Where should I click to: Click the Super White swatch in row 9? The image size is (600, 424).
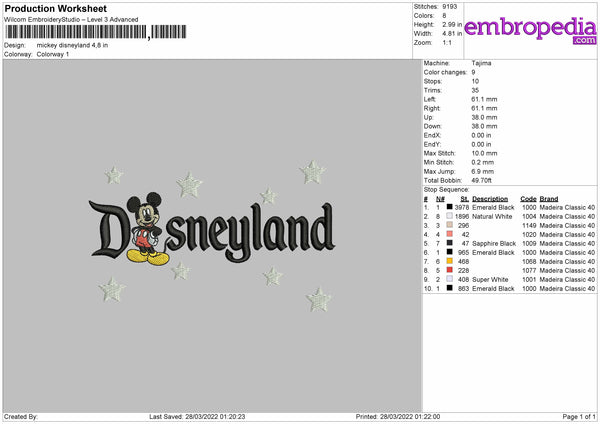tap(450, 279)
